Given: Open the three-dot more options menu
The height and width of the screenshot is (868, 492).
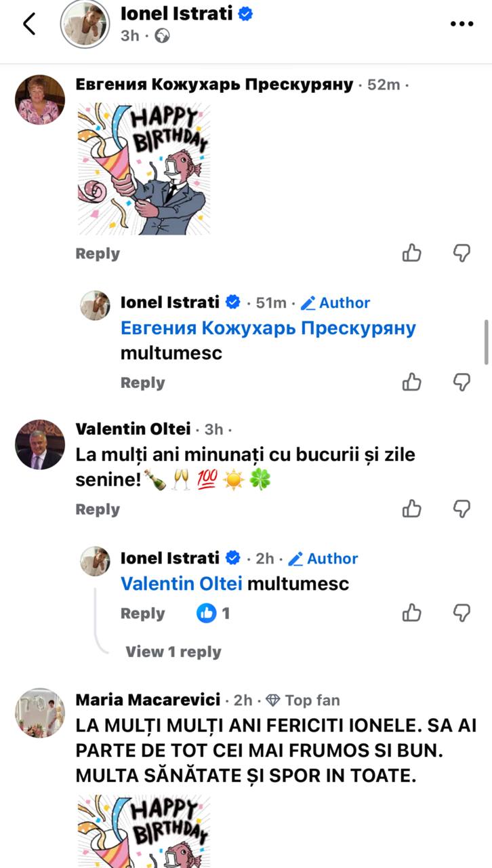Looking at the screenshot, I should tap(462, 24).
